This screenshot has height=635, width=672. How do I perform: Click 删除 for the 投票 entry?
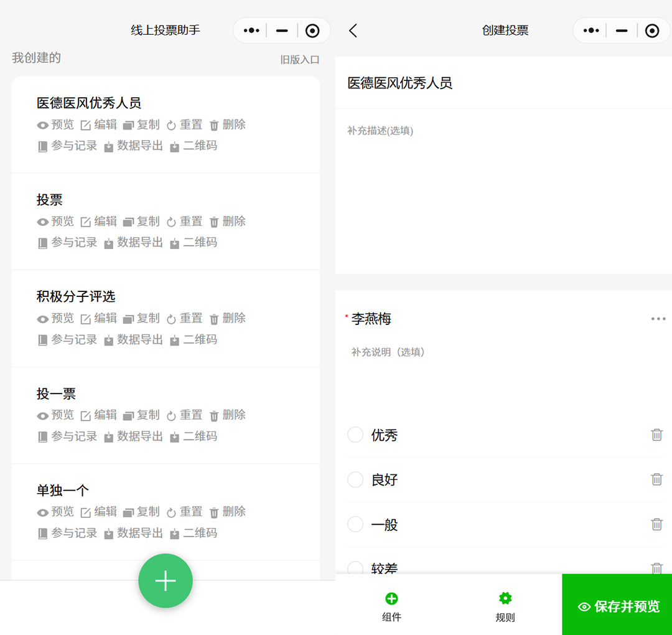(x=228, y=222)
